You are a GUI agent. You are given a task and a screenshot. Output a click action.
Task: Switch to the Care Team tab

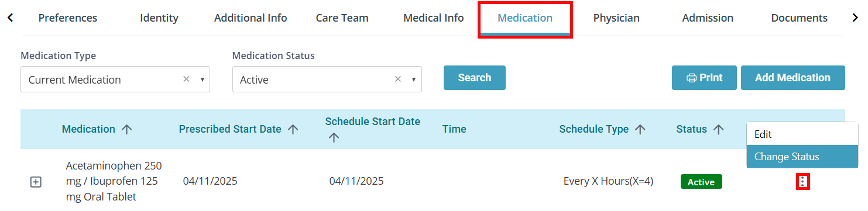click(342, 18)
